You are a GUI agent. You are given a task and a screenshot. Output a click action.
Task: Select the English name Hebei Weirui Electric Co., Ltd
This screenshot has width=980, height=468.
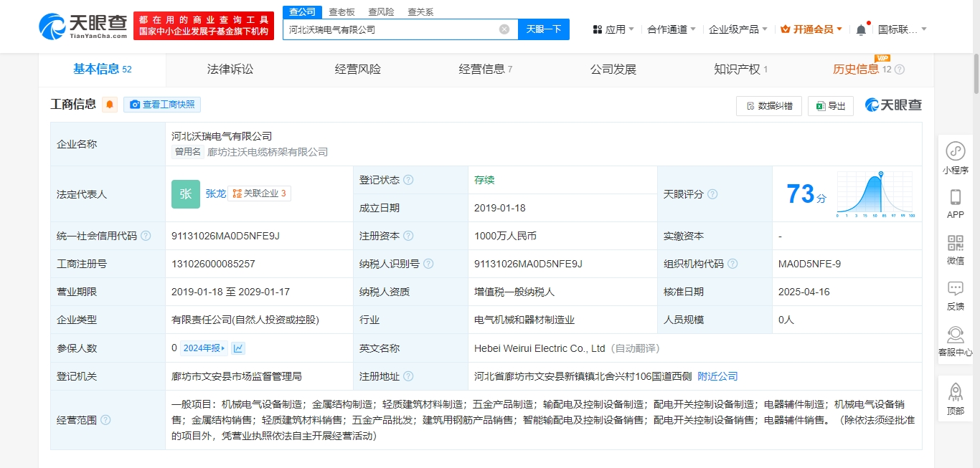pyautogui.click(x=540, y=348)
